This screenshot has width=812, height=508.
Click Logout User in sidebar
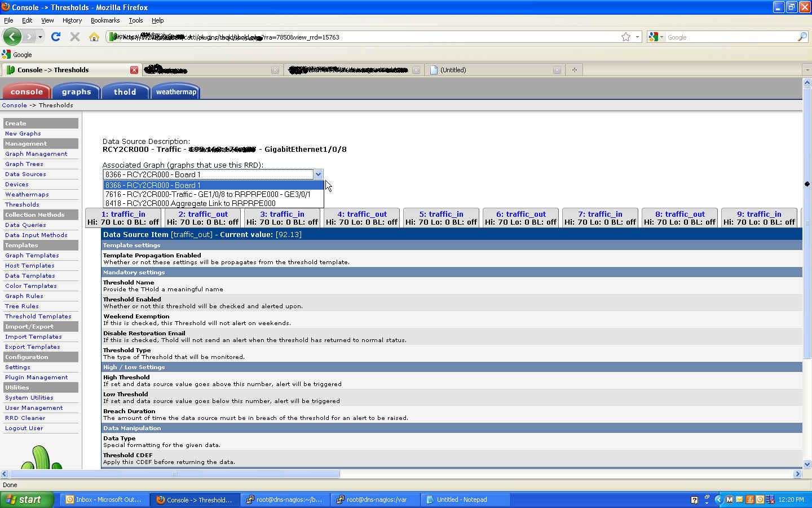point(24,428)
